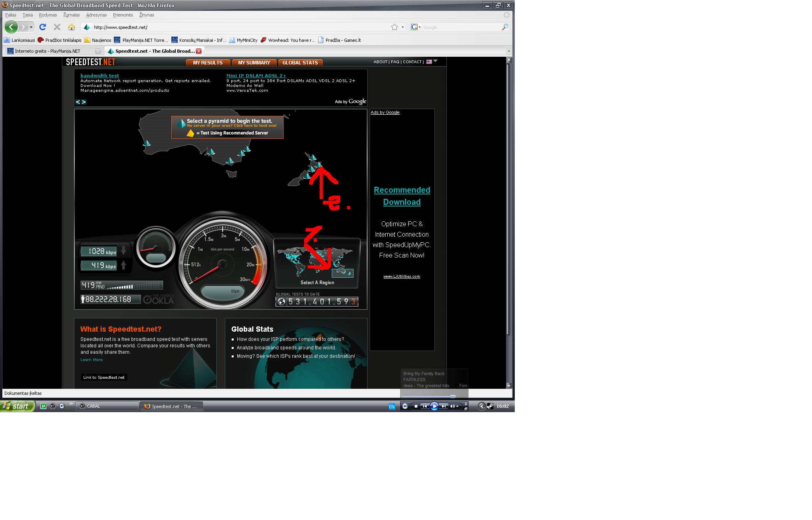
Task: Click the Select A Region world map
Action: point(317,262)
